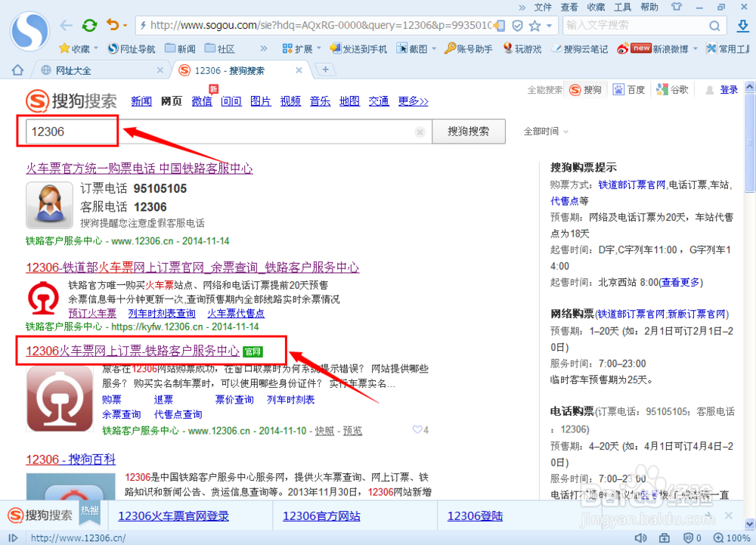Open 账号助手 key icon

coord(468,48)
